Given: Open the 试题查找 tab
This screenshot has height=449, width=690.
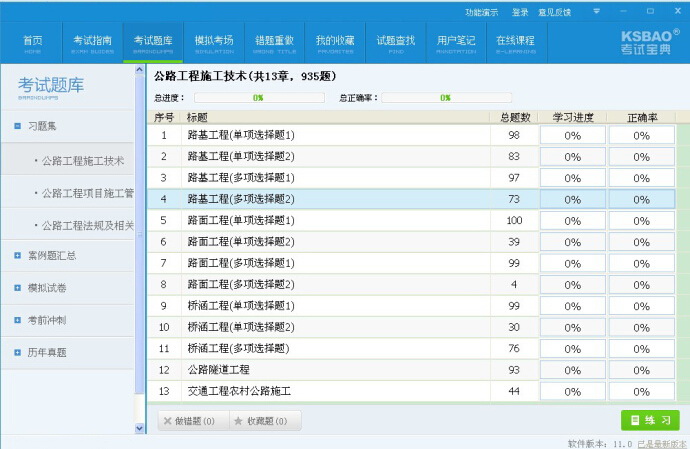Looking at the screenshot, I should [396, 43].
